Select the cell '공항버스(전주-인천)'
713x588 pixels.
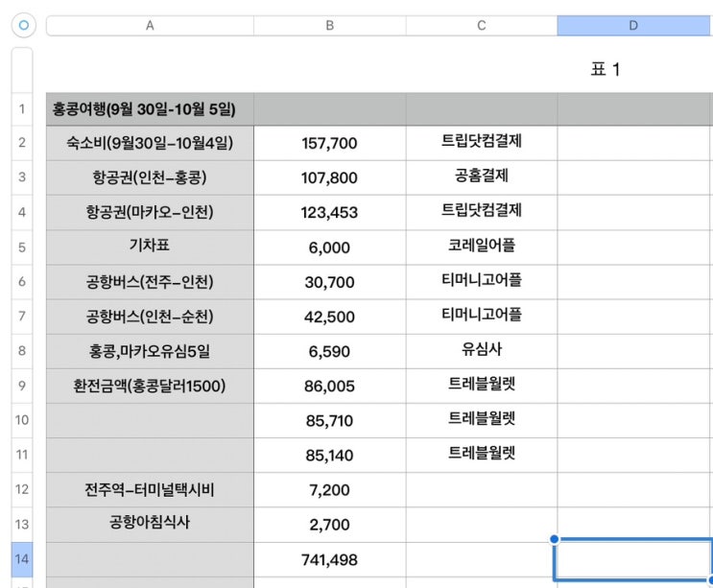coord(150,282)
